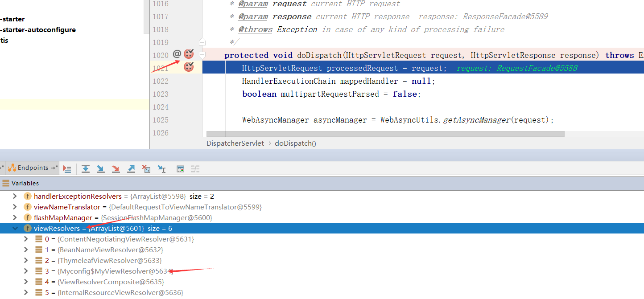
Task: Click the Step Into debugger button
Action: [x=101, y=168]
